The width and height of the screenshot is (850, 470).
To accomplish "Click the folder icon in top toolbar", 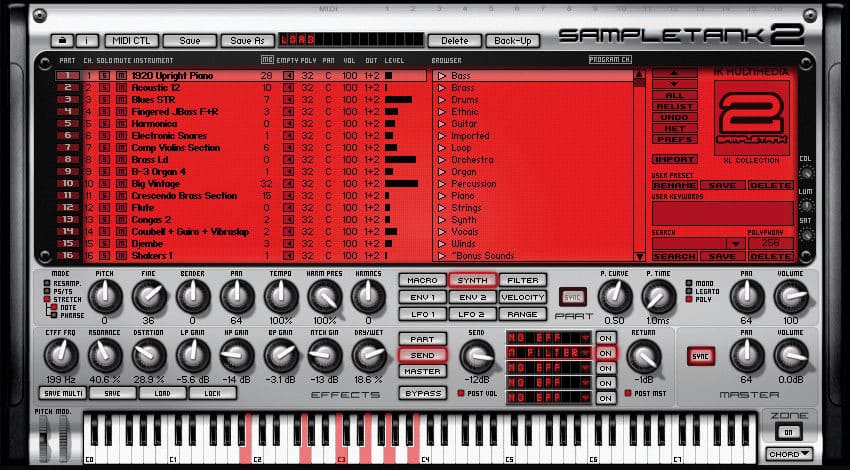I will (64, 41).
